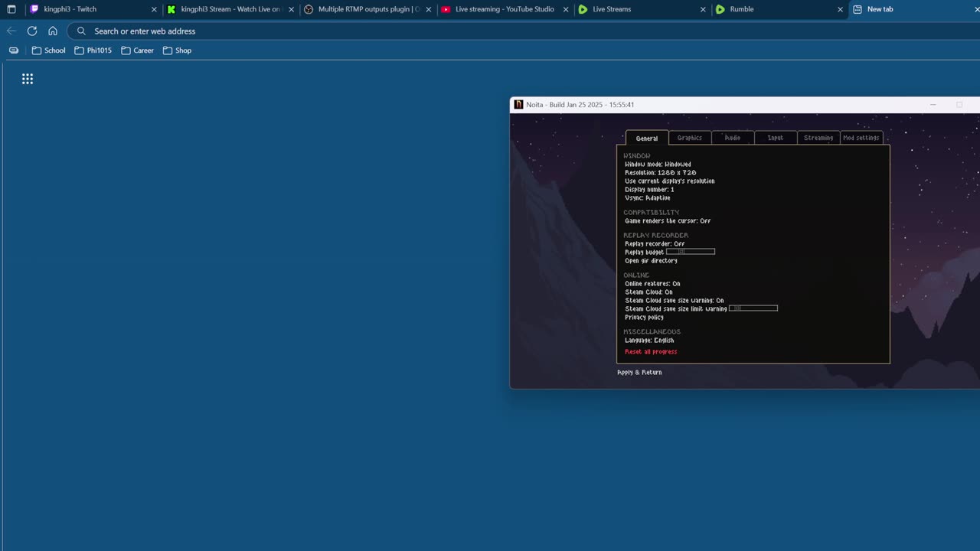Maximize the Noita game window

tap(959, 105)
